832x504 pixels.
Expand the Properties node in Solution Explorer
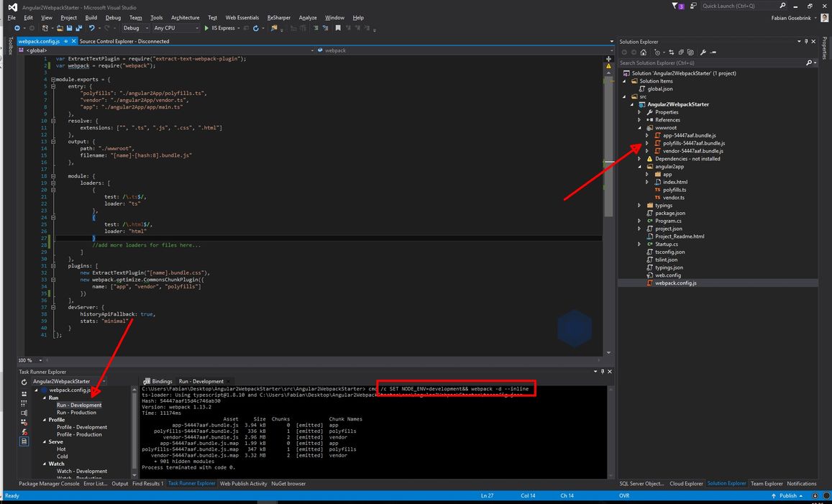639,112
